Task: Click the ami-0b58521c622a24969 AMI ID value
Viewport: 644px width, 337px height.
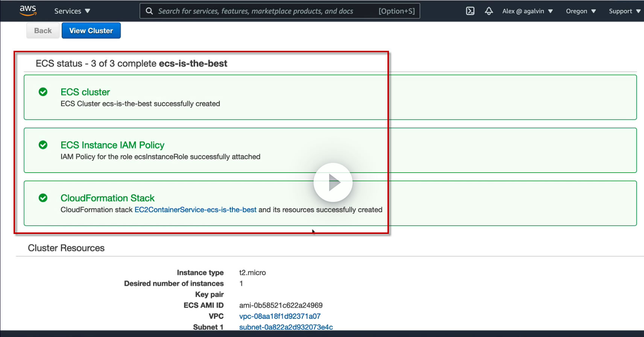Action: [x=281, y=305]
